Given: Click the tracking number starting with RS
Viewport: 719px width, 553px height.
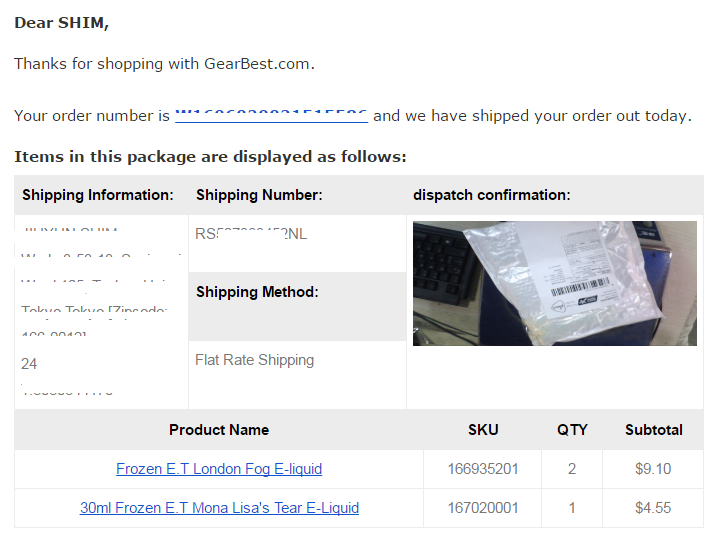Looking at the screenshot, I should click(x=251, y=234).
